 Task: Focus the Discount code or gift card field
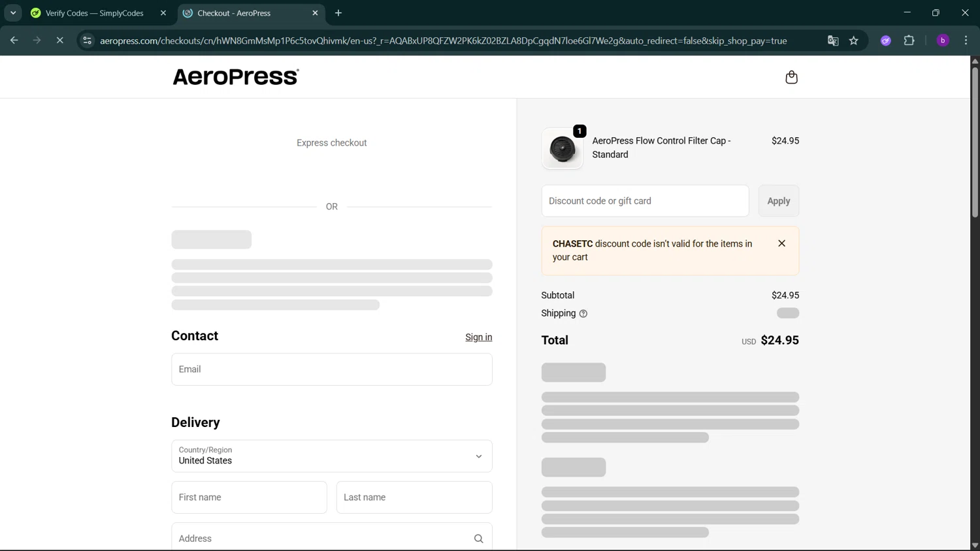click(x=645, y=201)
